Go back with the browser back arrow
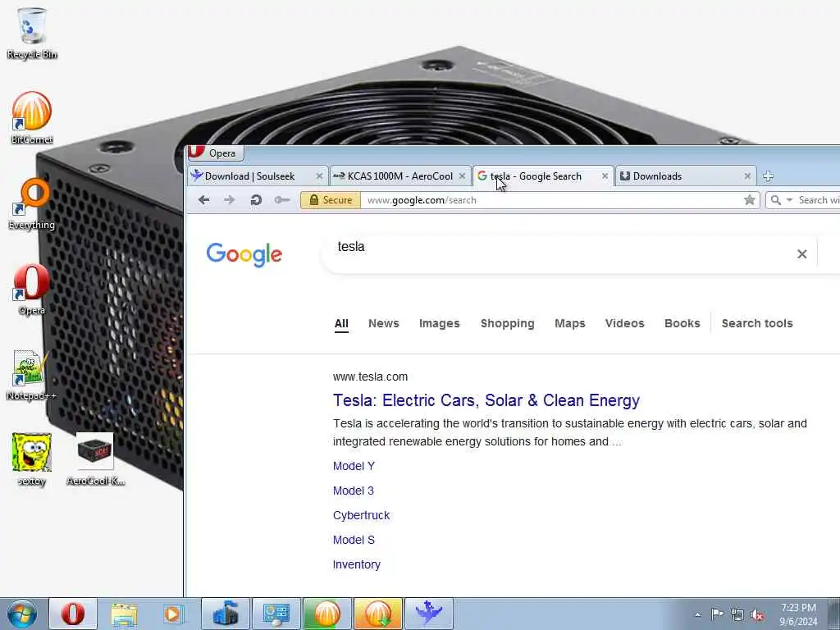This screenshot has width=840, height=630. (x=203, y=200)
